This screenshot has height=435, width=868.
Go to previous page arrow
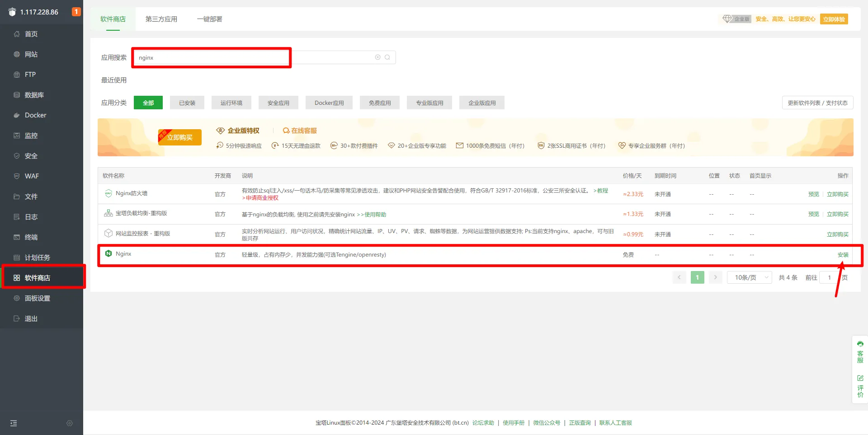tap(679, 277)
